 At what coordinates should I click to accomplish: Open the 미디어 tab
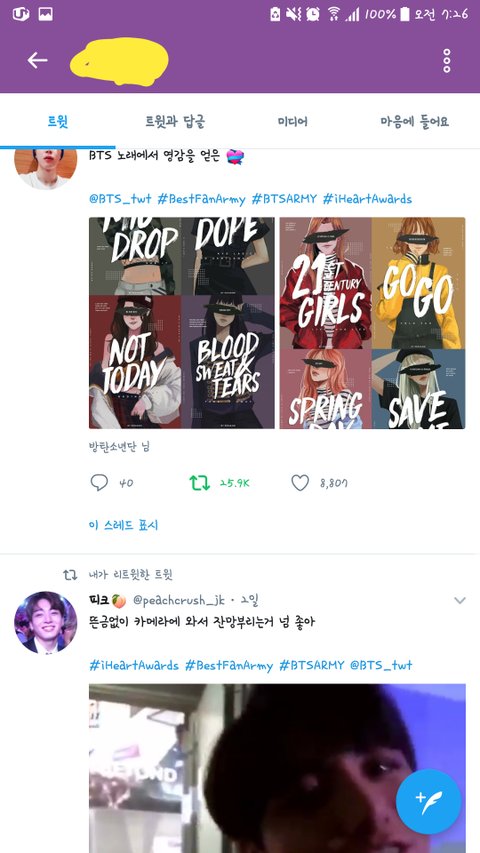(292, 121)
